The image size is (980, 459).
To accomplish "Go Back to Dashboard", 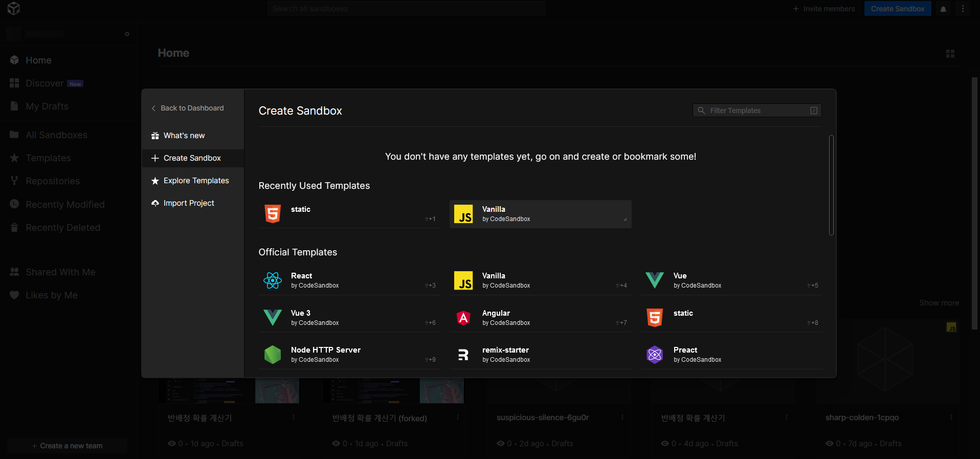I will click(x=188, y=108).
